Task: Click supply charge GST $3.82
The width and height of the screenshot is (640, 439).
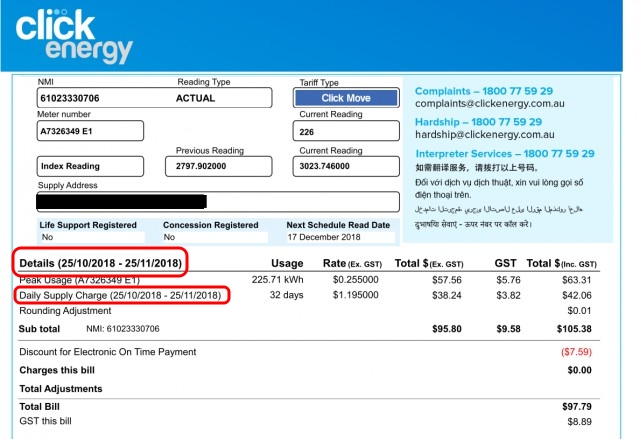Action: pyautogui.click(x=508, y=295)
